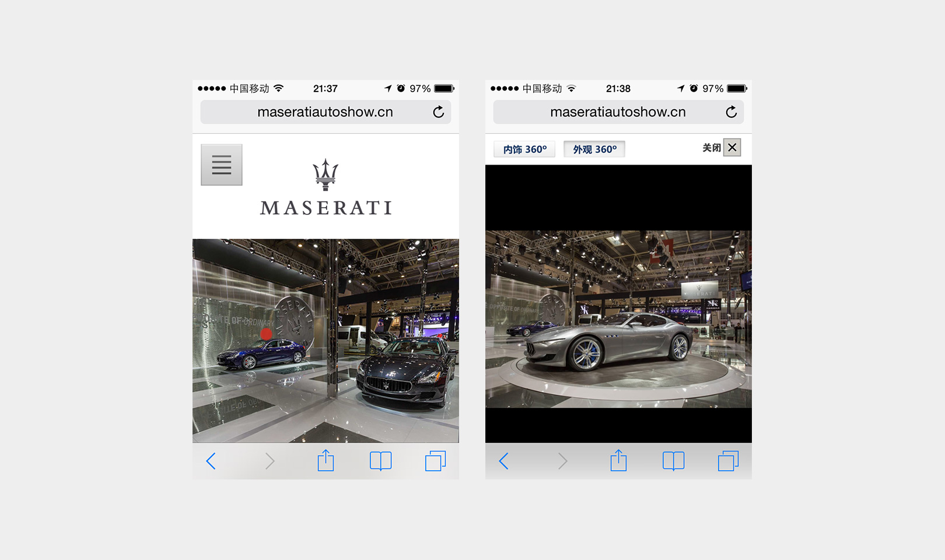Focus the right phone URL field
The image size is (945, 560).
(x=618, y=112)
